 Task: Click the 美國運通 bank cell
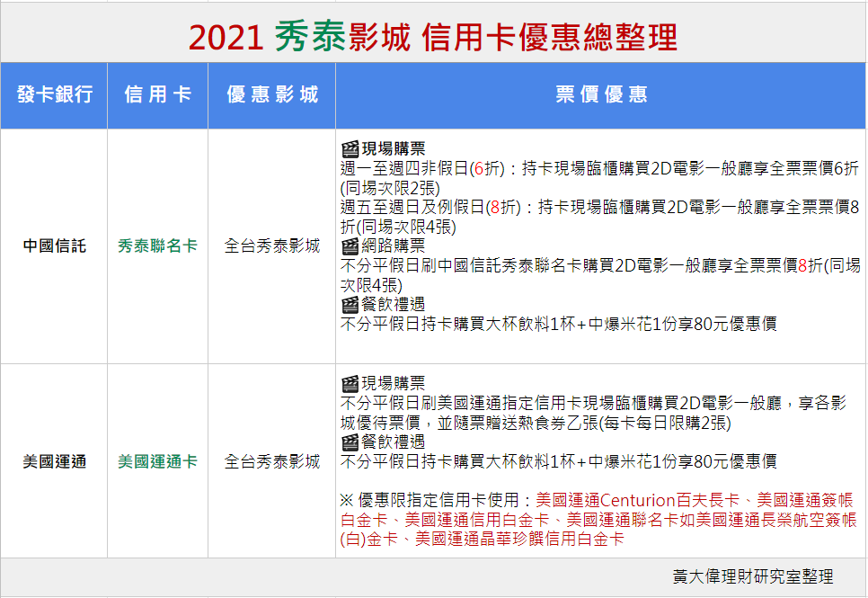[x=54, y=461]
